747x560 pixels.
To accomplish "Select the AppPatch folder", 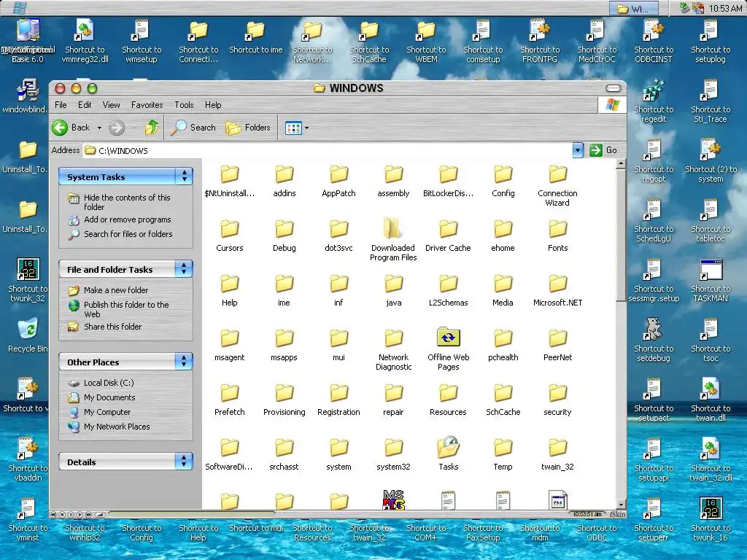I will click(x=338, y=174).
